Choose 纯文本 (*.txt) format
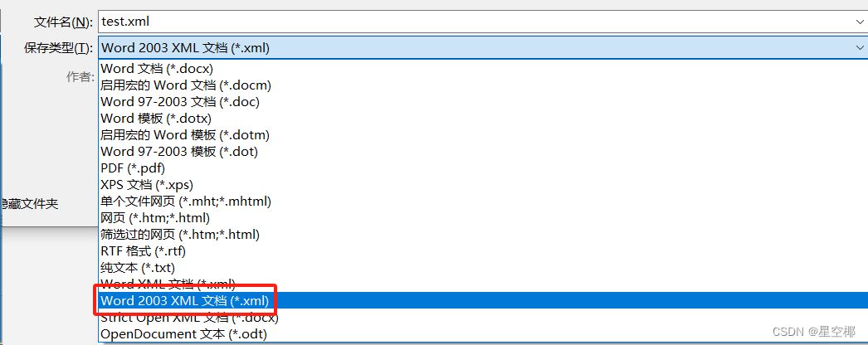 point(483,268)
